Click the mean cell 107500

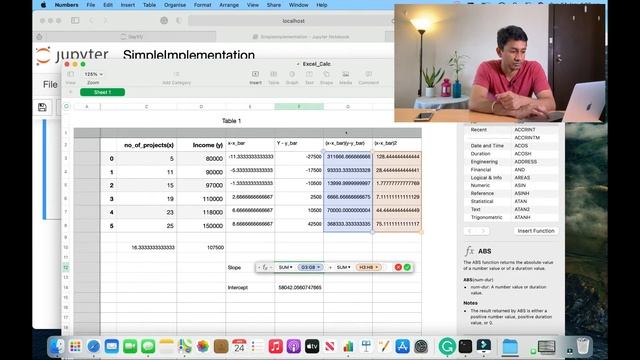pyautogui.click(x=201, y=247)
